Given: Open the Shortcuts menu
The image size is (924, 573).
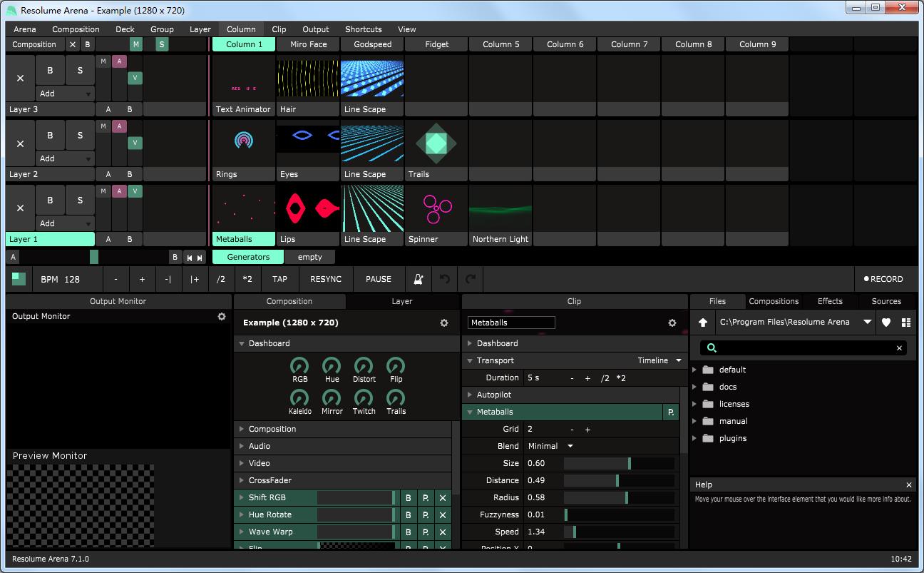Looking at the screenshot, I should (x=363, y=29).
